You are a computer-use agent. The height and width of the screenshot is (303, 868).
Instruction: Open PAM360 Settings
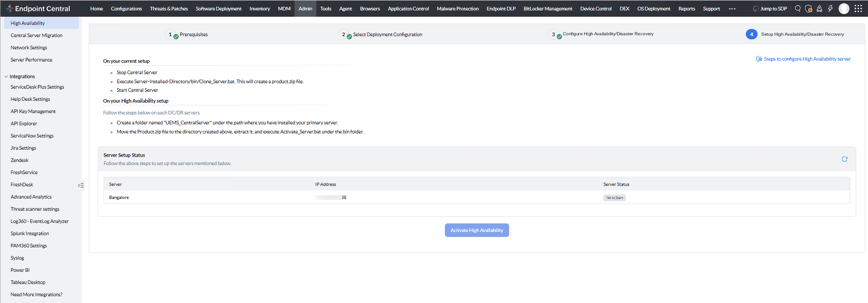click(29, 246)
